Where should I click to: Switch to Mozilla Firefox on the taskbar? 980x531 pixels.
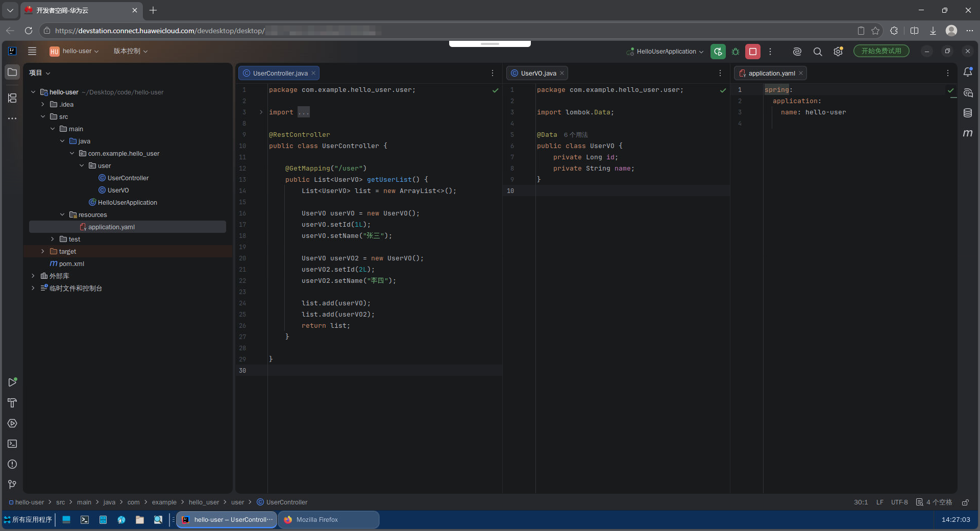(329, 520)
